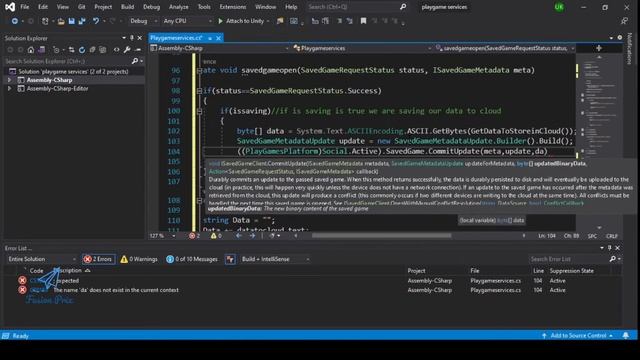The width and height of the screenshot is (640, 360).
Task: Collapse the savedgameopen method at line 96
Action: pos(199,70)
